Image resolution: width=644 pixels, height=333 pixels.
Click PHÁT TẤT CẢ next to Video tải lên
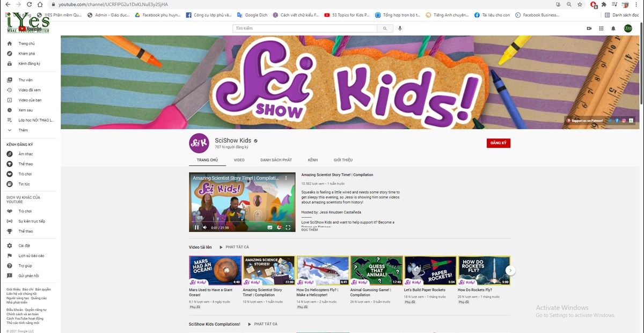pyautogui.click(x=234, y=247)
